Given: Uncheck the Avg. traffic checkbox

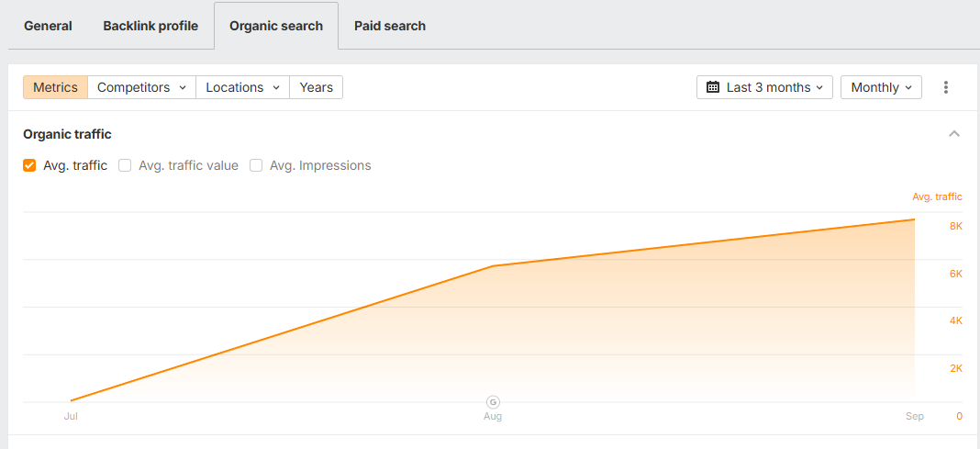Looking at the screenshot, I should click(28, 165).
